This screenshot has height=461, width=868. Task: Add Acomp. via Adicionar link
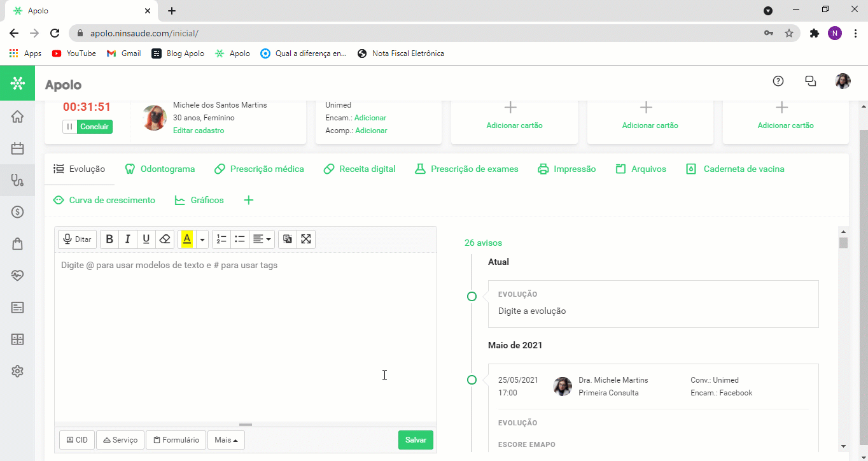(371, 131)
